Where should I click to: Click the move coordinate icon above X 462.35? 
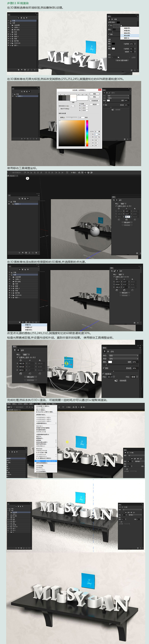pyautogui.click(x=21, y=360)
